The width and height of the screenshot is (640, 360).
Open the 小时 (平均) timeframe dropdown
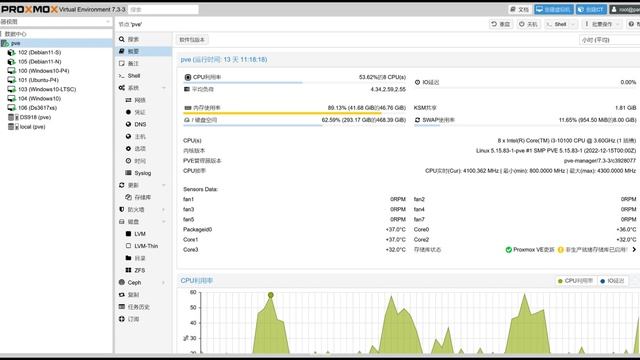click(609, 40)
